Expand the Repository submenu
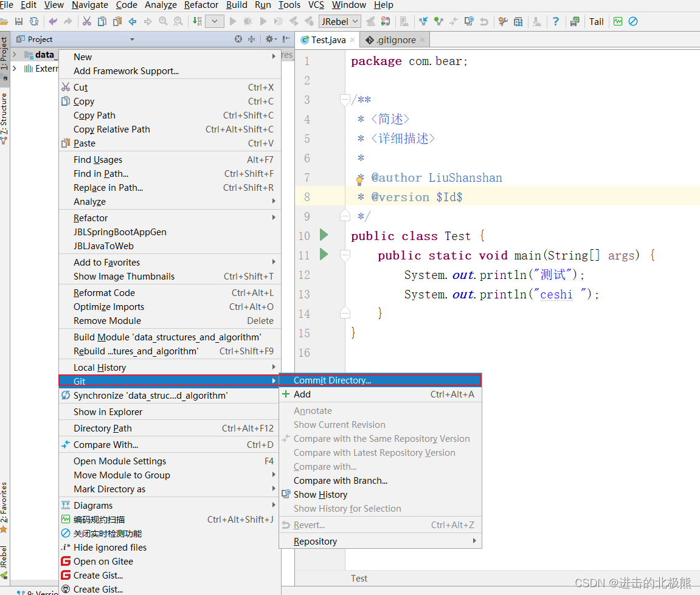 pos(380,541)
